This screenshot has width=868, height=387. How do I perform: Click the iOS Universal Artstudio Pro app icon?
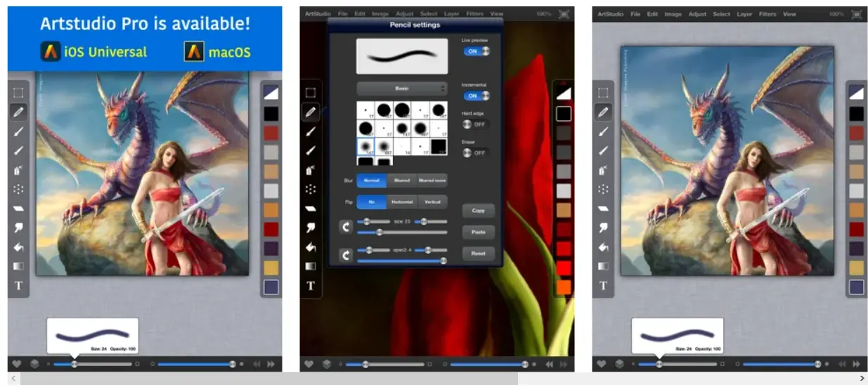(51, 51)
